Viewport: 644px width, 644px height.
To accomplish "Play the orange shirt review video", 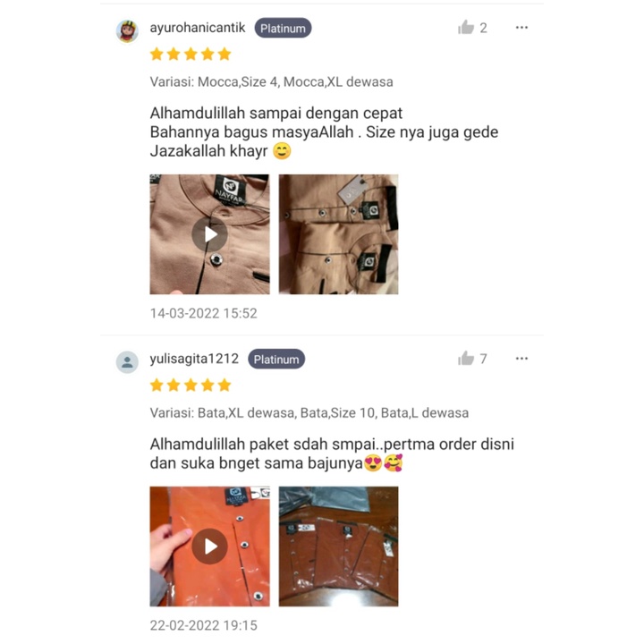I will tap(210, 547).
